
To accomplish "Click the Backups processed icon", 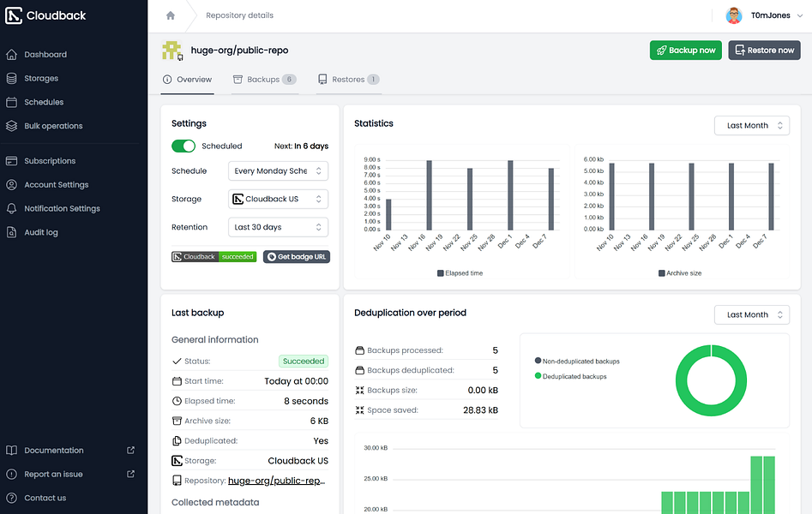I will click(360, 350).
